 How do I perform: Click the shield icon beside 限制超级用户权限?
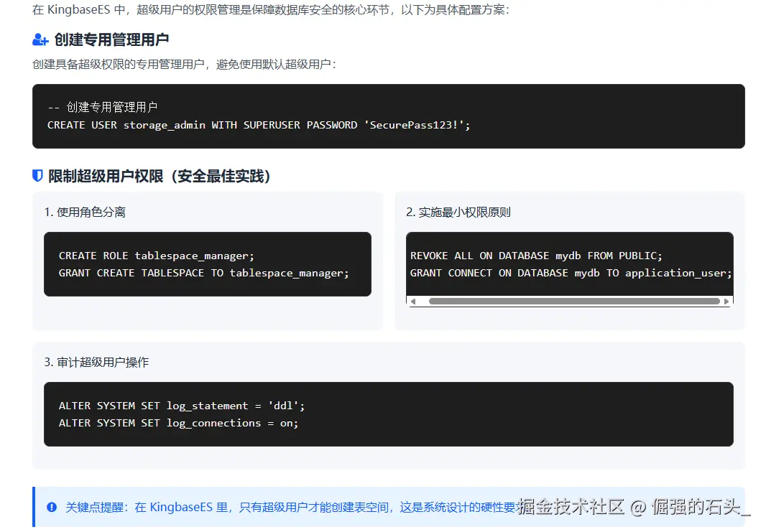pyautogui.click(x=37, y=176)
